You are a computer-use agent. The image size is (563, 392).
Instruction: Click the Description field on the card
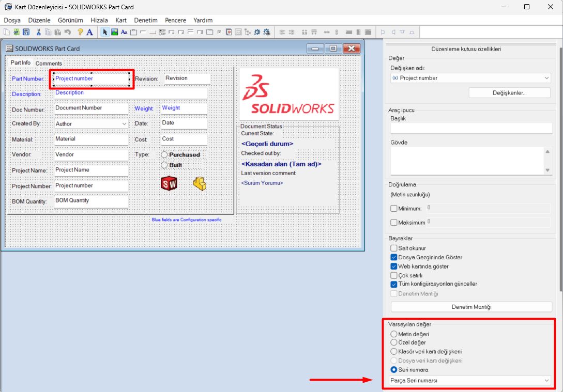click(x=131, y=93)
